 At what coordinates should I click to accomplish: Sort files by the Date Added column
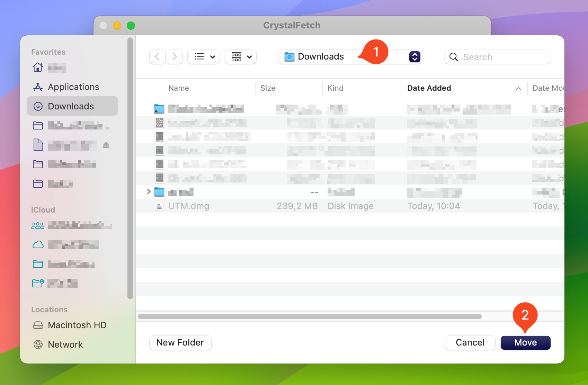coord(429,88)
